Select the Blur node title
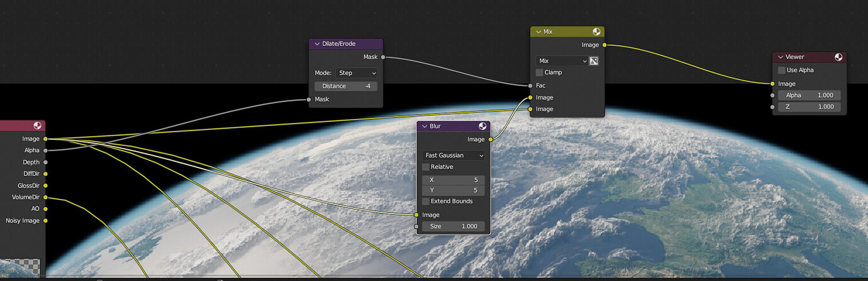Screen dimensions: 868x281 pyautogui.click(x=435, y=127)
